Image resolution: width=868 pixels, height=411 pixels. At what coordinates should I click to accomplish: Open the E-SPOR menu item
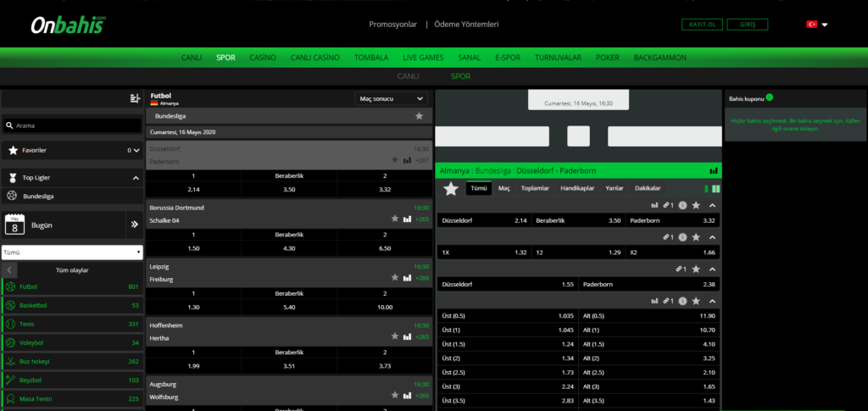[x=508, y=58]
